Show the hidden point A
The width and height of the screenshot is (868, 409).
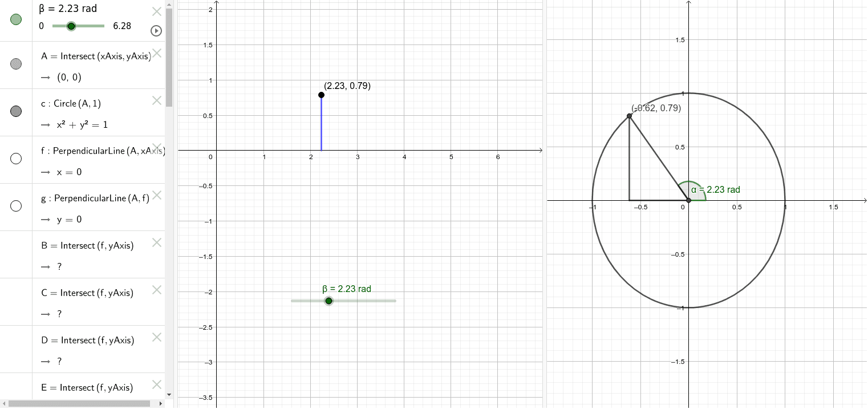point(14,63)
